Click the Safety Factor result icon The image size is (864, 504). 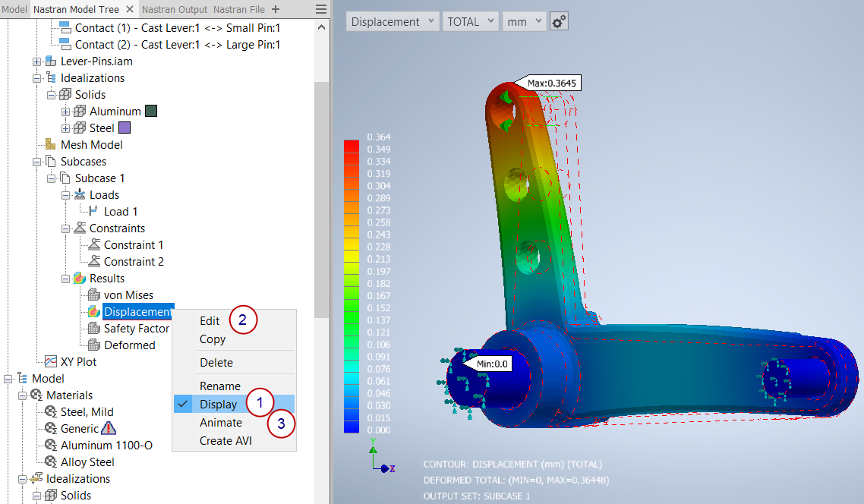(94, 329)
